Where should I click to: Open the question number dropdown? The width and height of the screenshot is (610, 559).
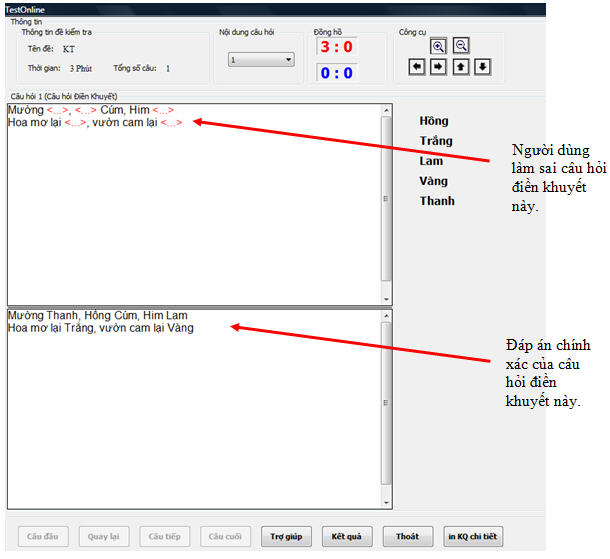pyautogui.click(x=261, y=60)
